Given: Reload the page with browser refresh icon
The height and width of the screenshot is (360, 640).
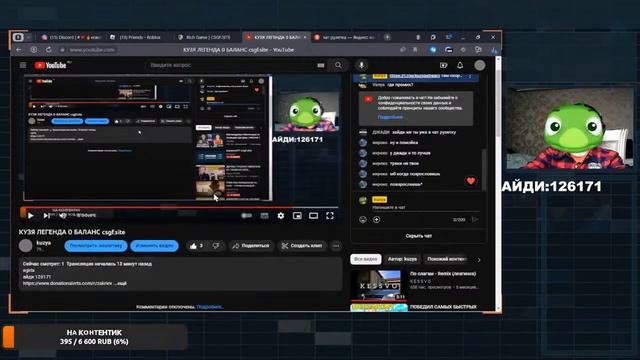Looking at the screenshot, I should pos(49,50).
